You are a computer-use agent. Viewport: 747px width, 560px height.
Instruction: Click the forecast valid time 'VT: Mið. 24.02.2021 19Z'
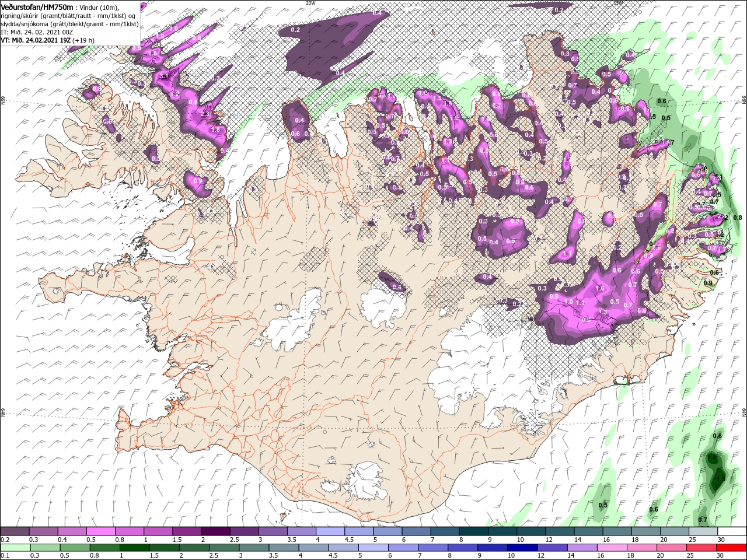pyautogui.click(x=36, y=40)
